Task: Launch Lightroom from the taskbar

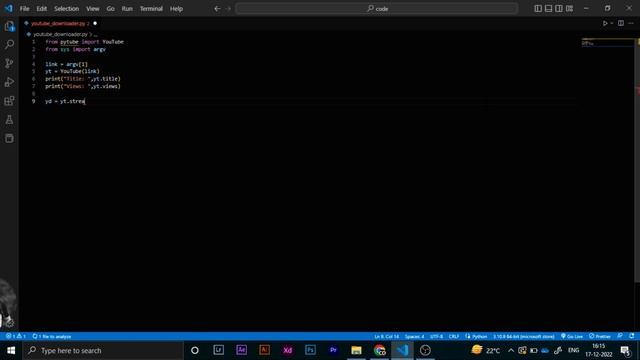Action: coord(218,350)
